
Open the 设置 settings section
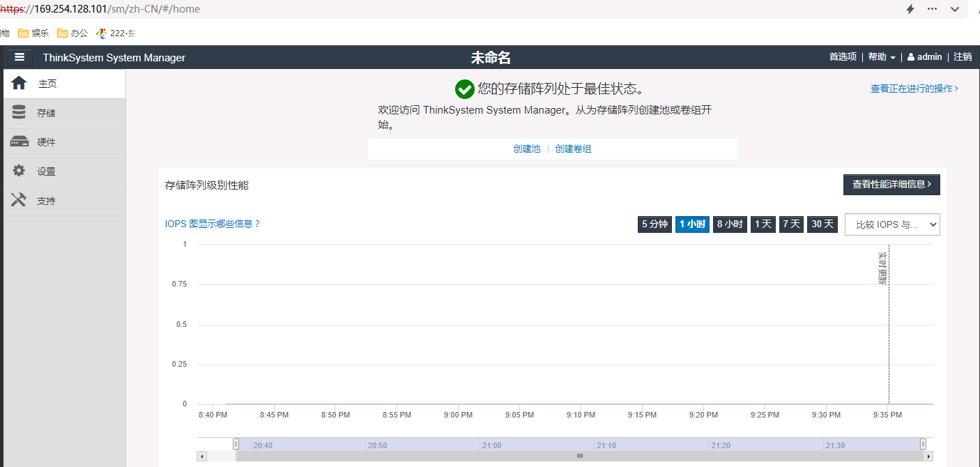click(64, 171)
